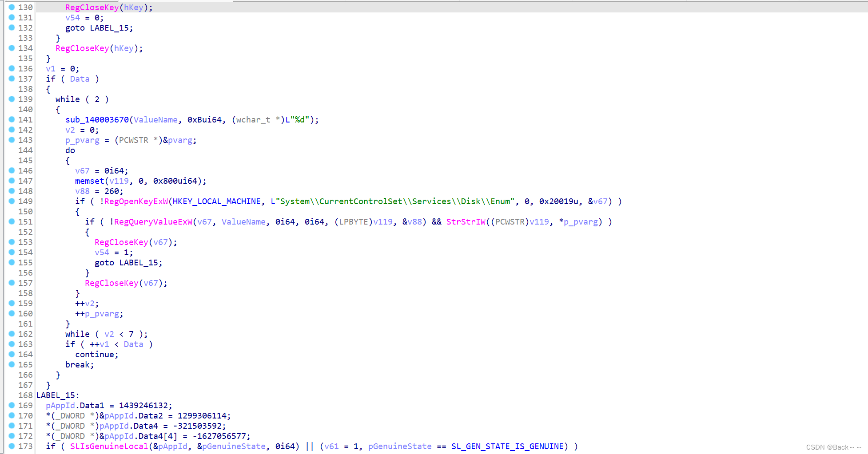Viewport: 868px width, 454px height.
Task: Select goto LABEL_15 on line 155
Action: point(128,263)
